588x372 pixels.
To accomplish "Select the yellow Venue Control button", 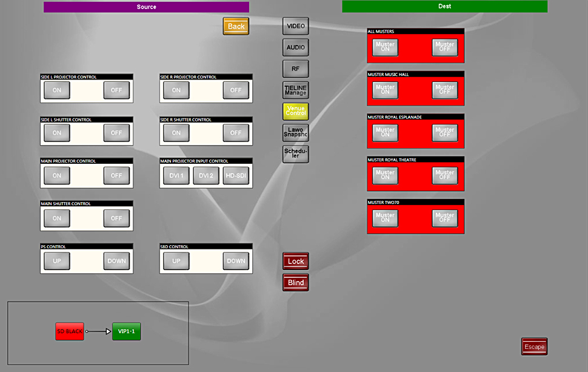I will tap(296, 111).
